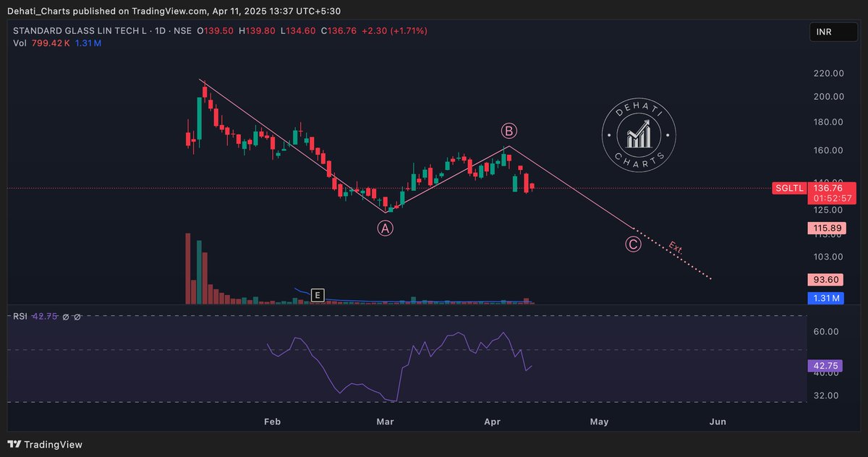Click the first ø symbol beside RSI
868x457 pixels.
[66, 317]
